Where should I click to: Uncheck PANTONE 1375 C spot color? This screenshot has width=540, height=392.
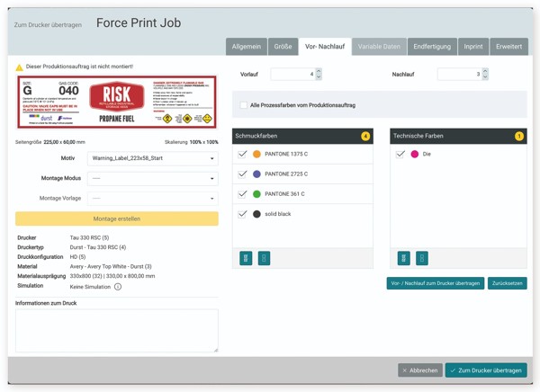[x=243, y=155]
